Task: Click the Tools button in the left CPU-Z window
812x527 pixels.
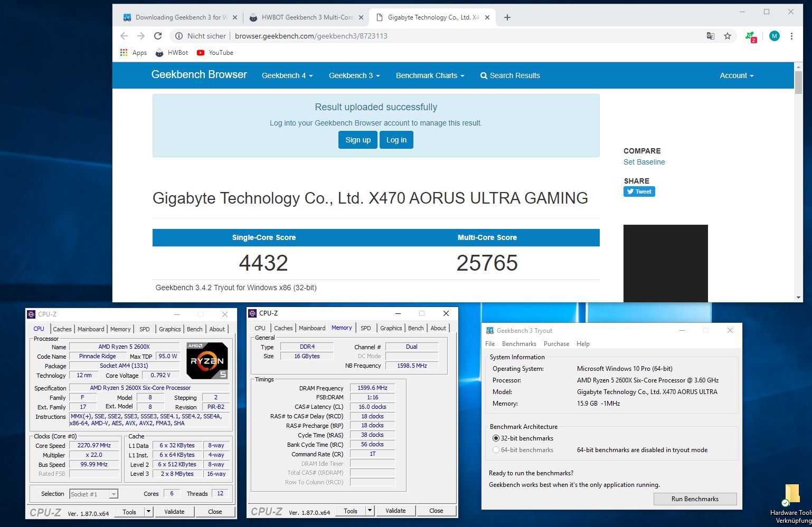Action: (x=129, y=512)
